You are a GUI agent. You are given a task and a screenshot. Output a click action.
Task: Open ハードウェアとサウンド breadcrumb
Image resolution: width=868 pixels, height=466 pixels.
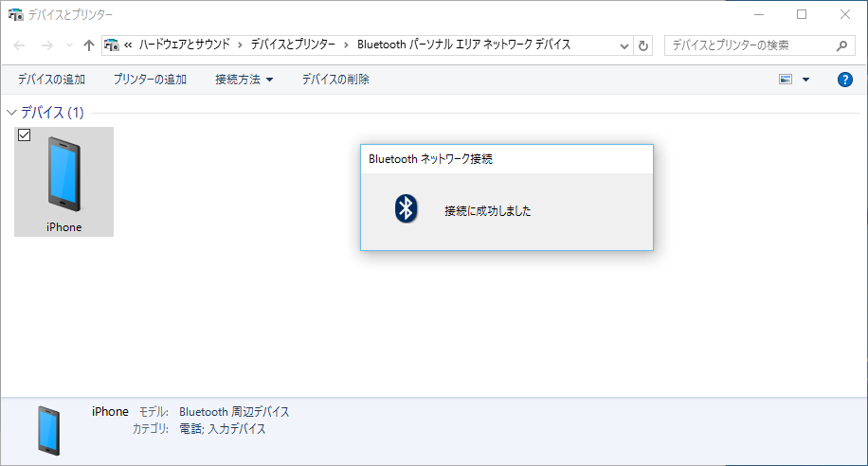[x=185, y=45]
